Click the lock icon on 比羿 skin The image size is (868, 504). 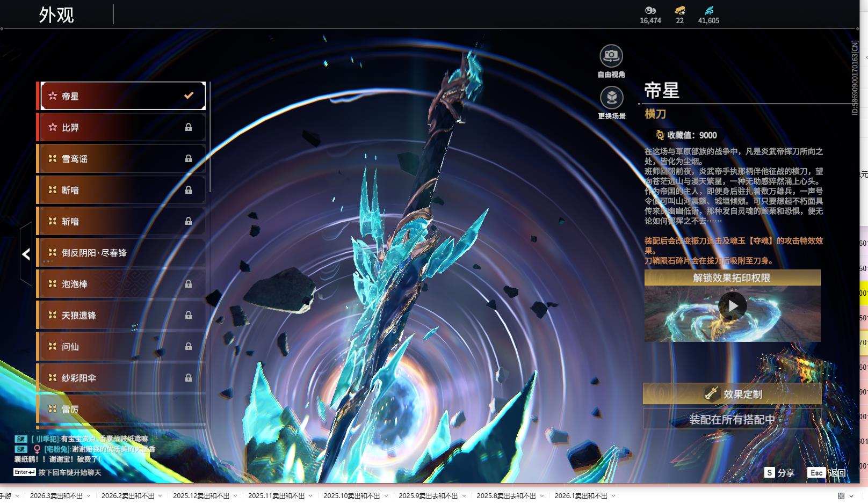(189, 127)
